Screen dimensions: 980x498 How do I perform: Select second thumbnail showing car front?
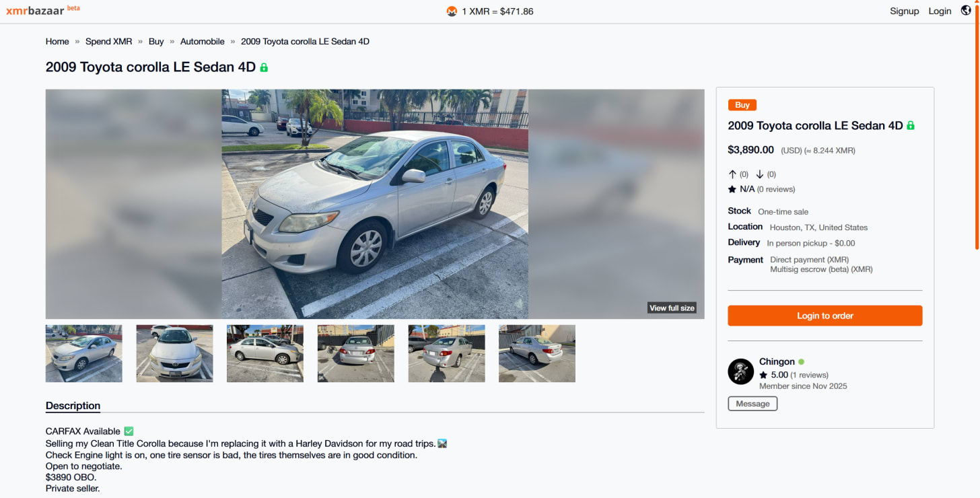(174, 353)
